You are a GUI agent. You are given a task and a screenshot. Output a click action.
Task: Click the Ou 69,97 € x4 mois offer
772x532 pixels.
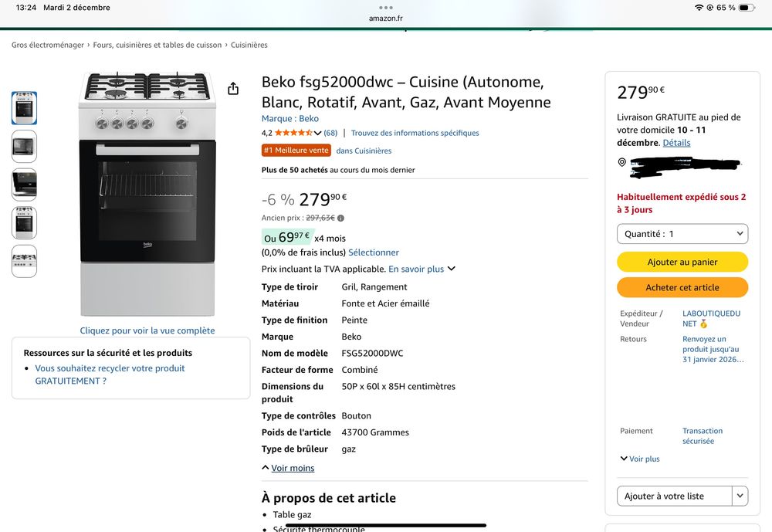tap(303, 238)
